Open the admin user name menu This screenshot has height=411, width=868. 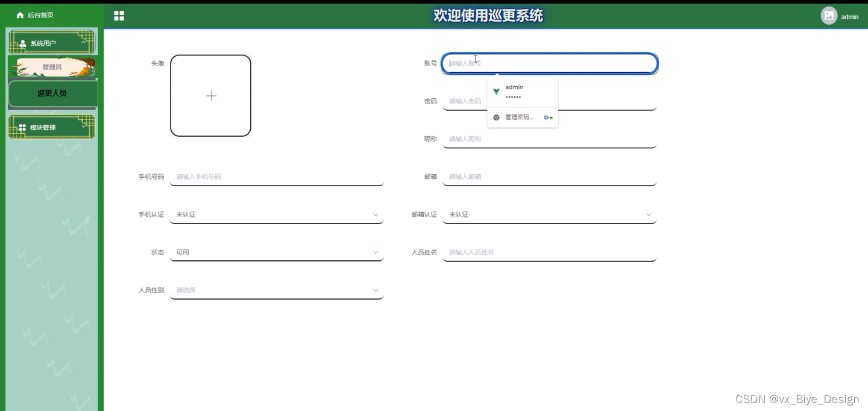(849, 17)
